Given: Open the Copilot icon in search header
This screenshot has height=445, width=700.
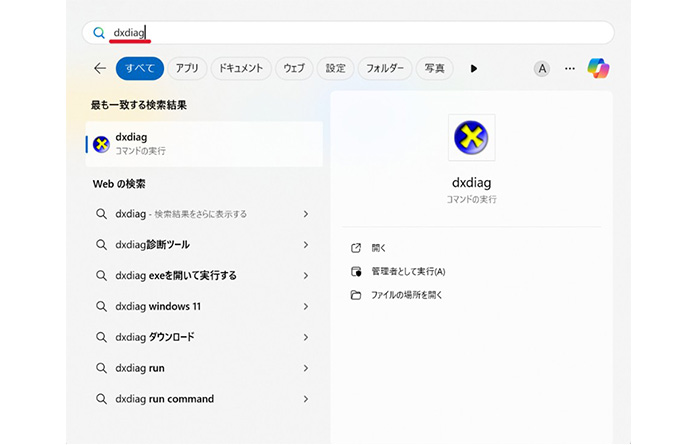Looking at the screenshot, I should 599,68.
